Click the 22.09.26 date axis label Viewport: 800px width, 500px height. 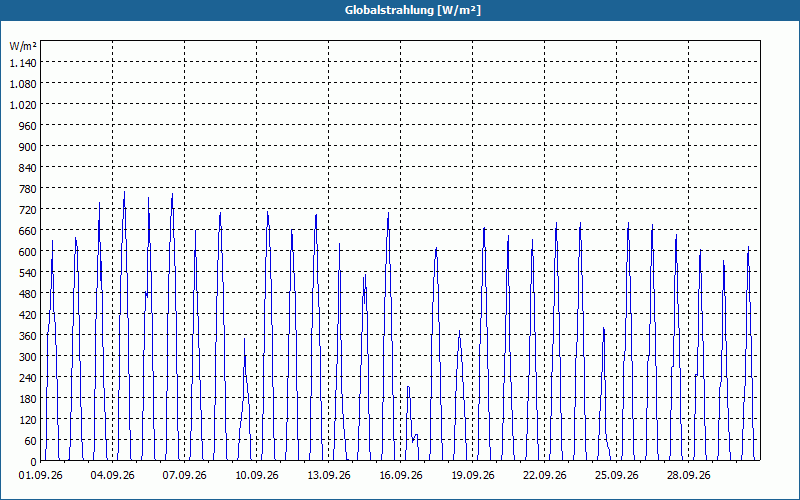(x=544, y=476)
